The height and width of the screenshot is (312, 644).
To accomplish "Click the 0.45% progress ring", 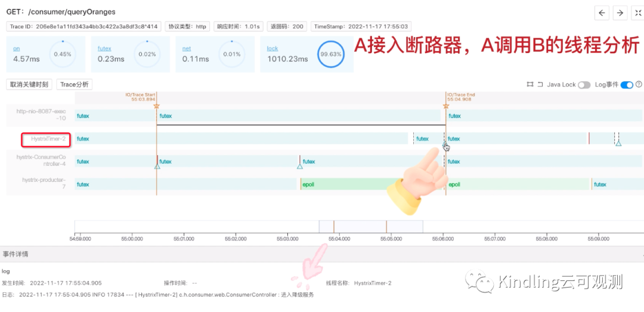I will (x=63, y=54).
